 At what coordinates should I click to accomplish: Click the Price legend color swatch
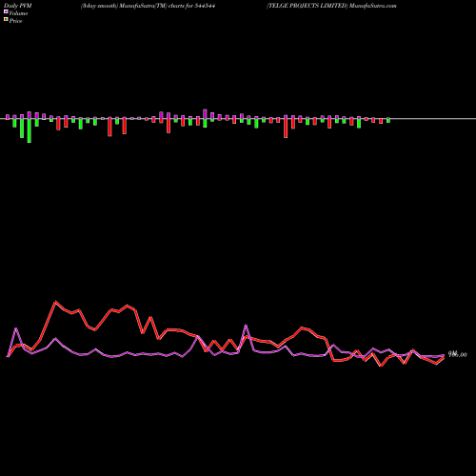(6, 20)
